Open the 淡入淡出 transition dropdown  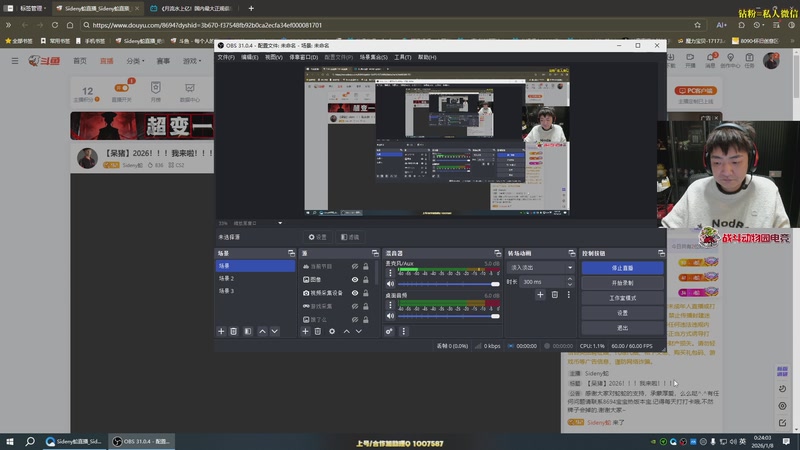[x=540, y=267]
